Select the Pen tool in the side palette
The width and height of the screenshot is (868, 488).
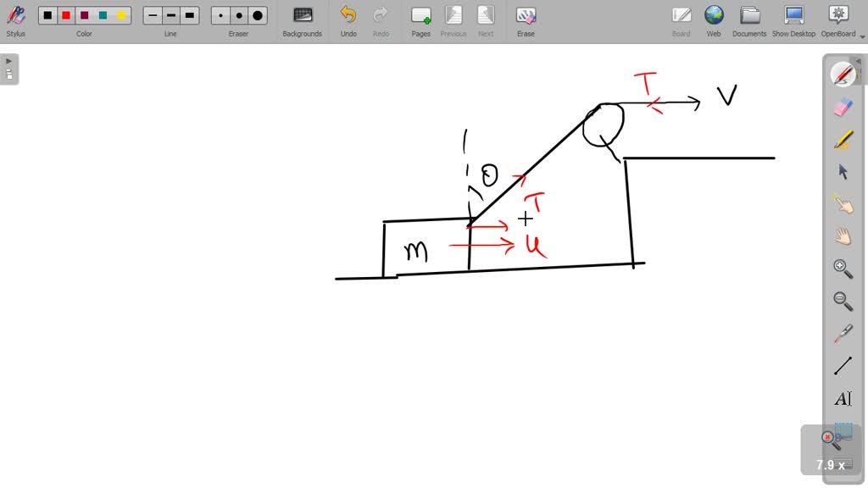(x=843, y=75)
